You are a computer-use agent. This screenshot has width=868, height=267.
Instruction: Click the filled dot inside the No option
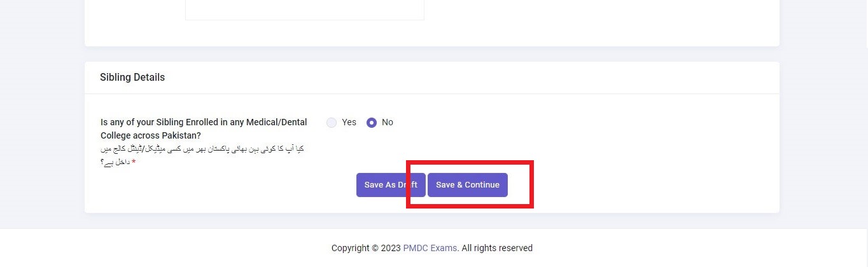point(372,123)
